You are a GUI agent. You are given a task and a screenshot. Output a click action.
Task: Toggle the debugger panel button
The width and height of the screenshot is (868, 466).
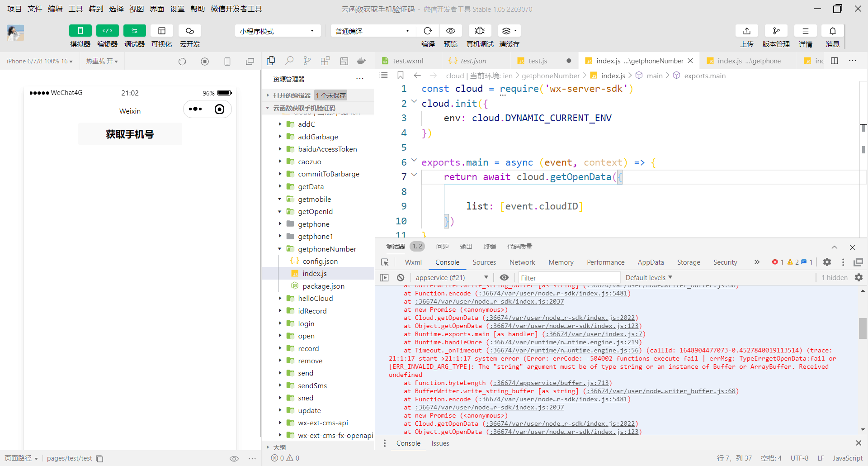pos(134,31)
